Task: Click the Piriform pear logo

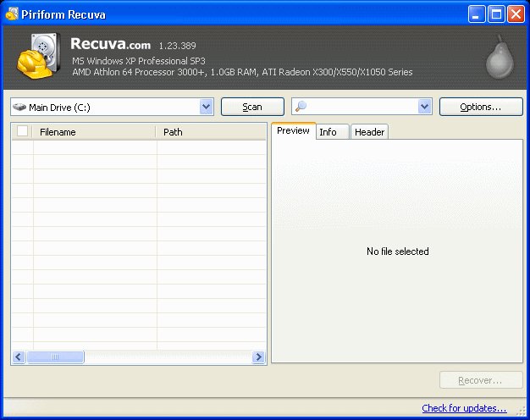Action: 500,57
